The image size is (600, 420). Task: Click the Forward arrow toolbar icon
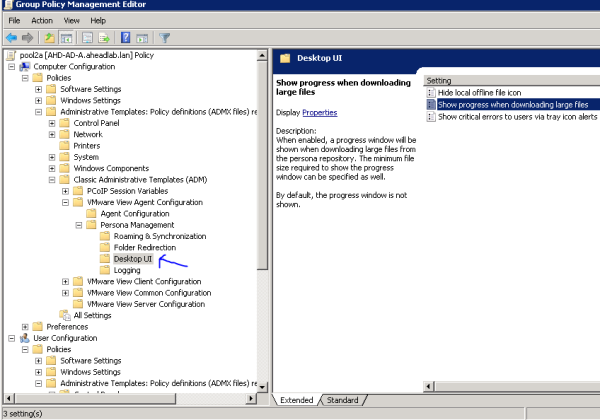coord(27,38)
